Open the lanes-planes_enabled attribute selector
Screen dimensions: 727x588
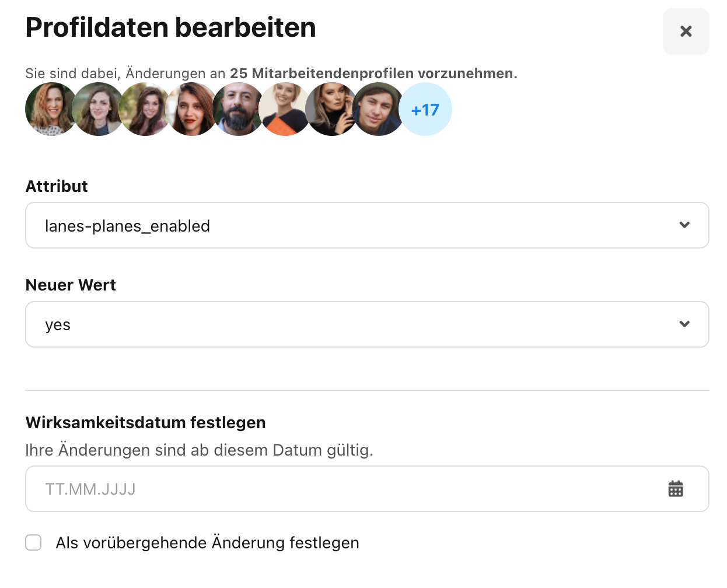pyautogui.click(x=367, y=225)
